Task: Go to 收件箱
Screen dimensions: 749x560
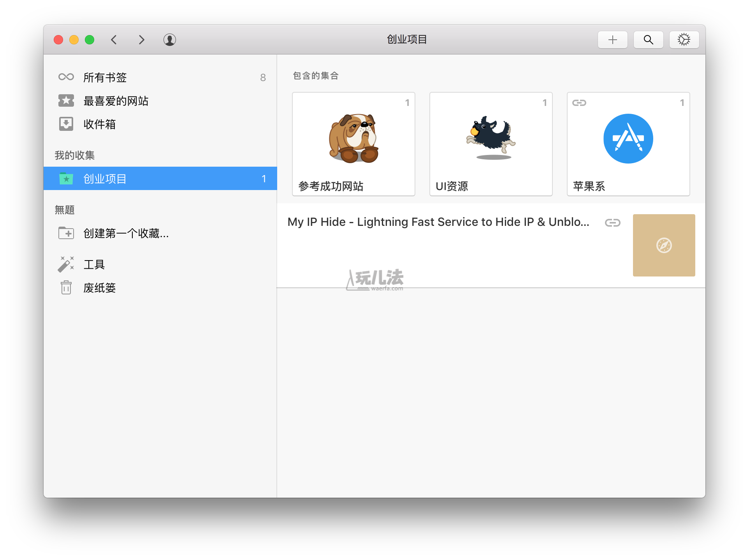Action: point(160,124)
